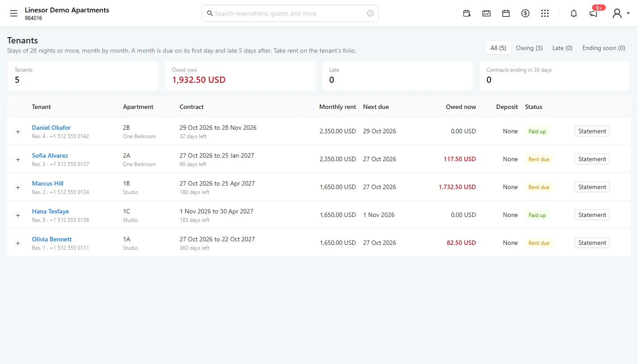Click the 1,932.50 USD owed now total
Image resolution: width=638 pixels, height=364 pixels.
[x=199, y=80]
